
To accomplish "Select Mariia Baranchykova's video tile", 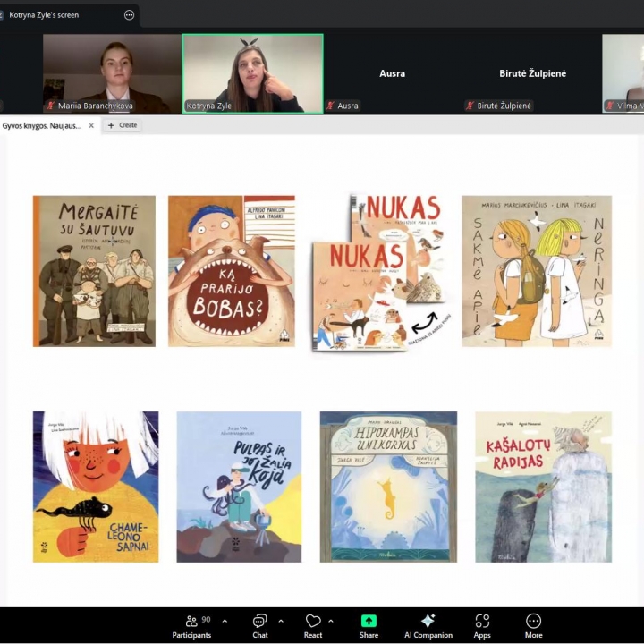I will (x=112, y=73).
